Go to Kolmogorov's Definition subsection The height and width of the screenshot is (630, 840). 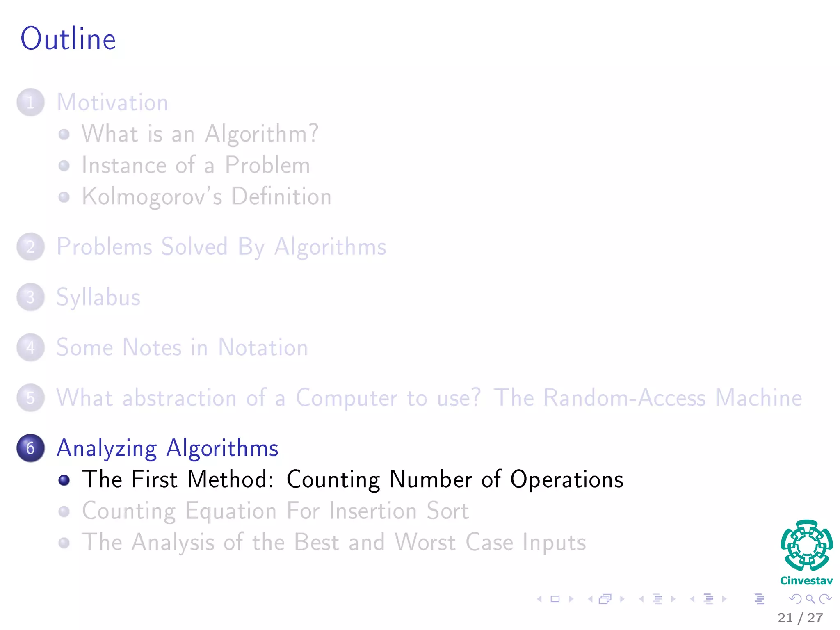click(x=206, y=196)
